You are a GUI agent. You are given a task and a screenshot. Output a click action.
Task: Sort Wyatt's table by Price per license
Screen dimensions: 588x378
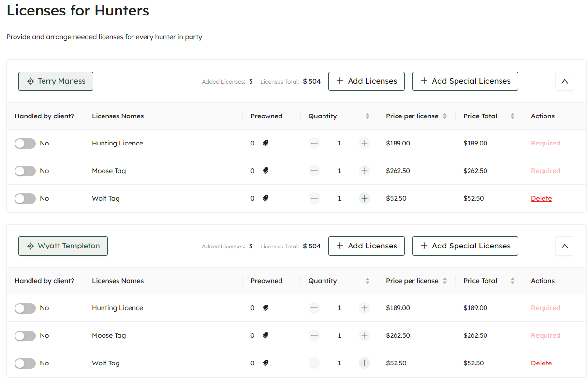[x=444, y=281]
